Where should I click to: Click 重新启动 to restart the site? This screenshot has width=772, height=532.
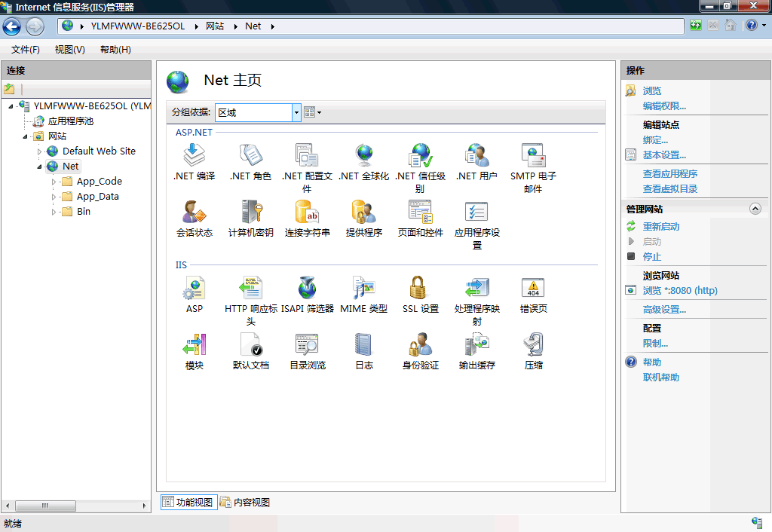pos(660,226)
